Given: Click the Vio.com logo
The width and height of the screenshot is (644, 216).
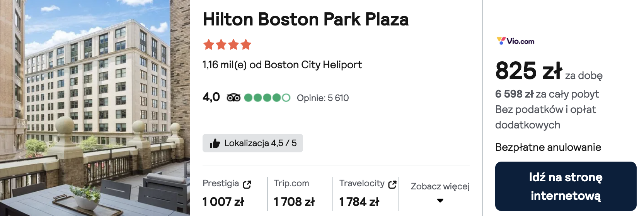Looking at the screenshot, I should point(515,41).
